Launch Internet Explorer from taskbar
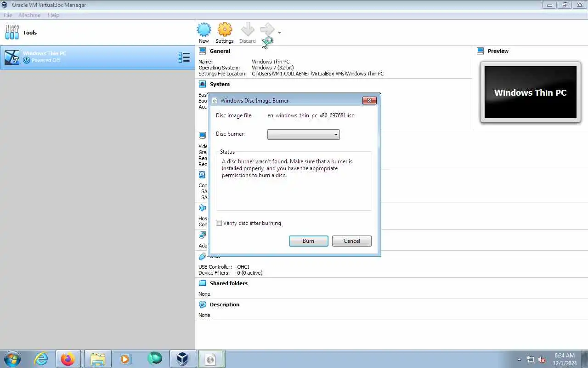 tap(41, 359)
